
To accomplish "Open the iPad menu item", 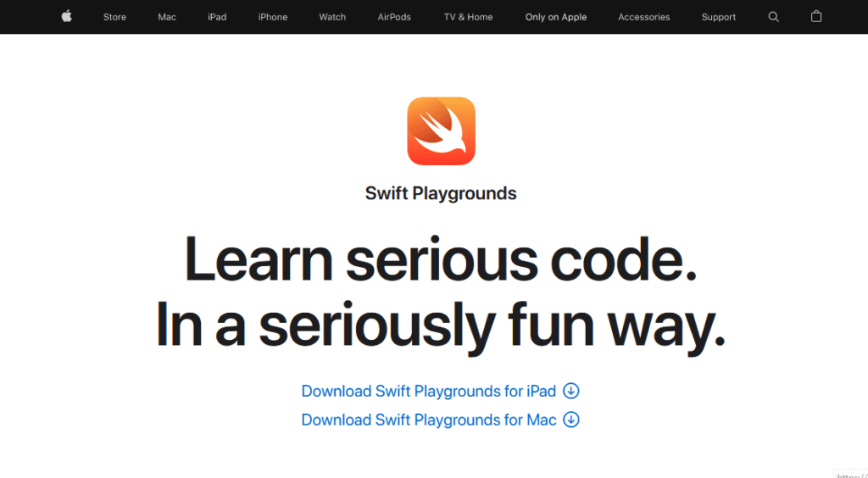I will click(217, 17).
